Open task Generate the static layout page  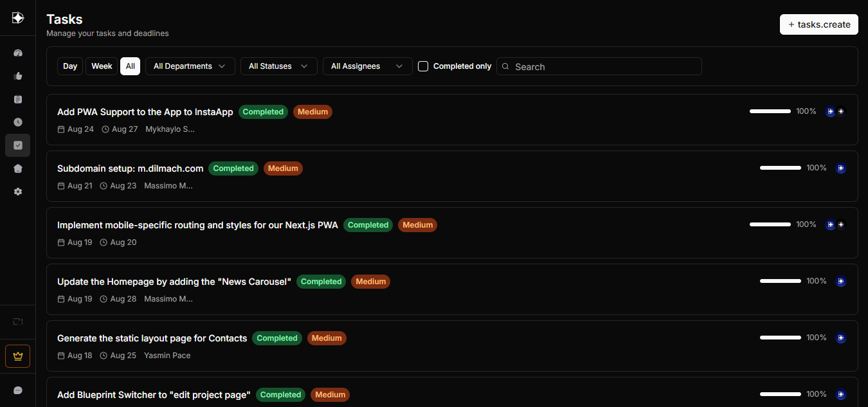(x=152, y=338)
